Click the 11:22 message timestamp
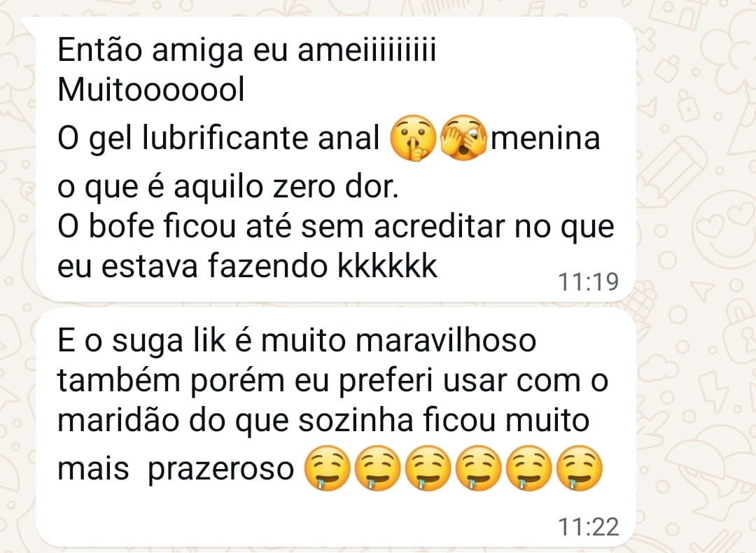Viewport: 756px width, 553px height. click(588, 527)
